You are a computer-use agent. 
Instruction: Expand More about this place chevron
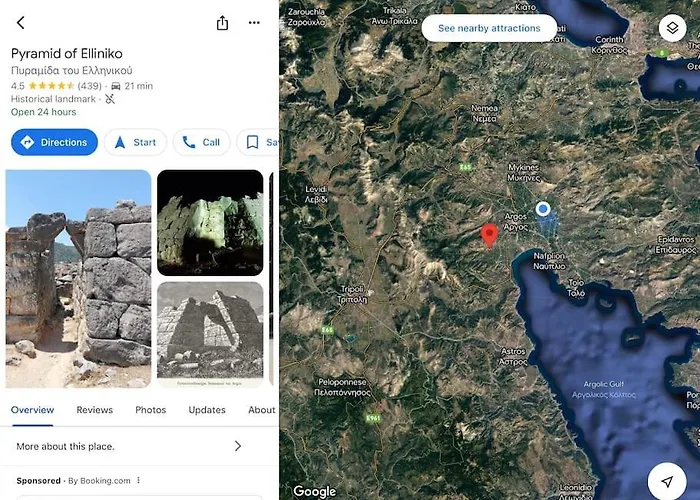[x=238, y=446]
